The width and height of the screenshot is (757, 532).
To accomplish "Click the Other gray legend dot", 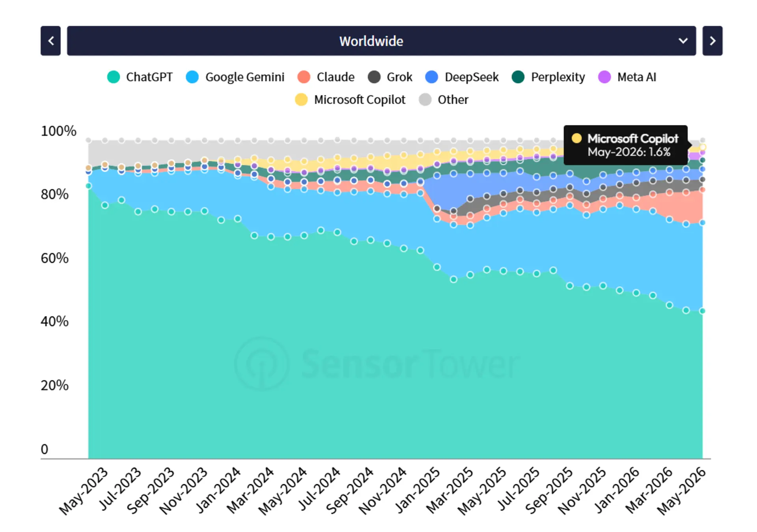I will pos(425,100).
